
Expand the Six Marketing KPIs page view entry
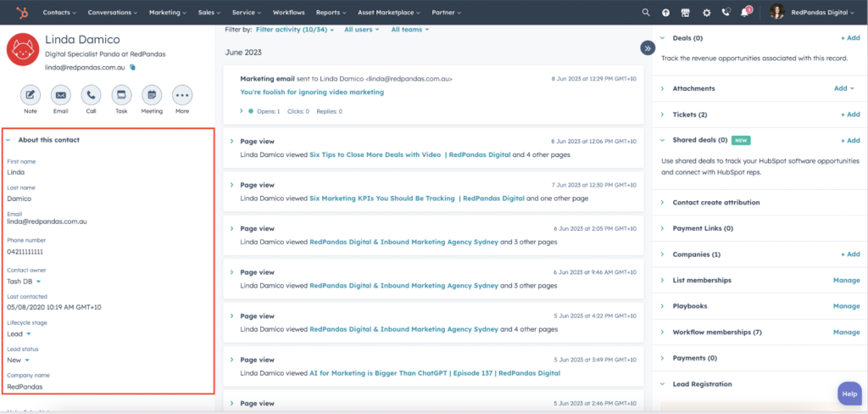click(232, 185)
